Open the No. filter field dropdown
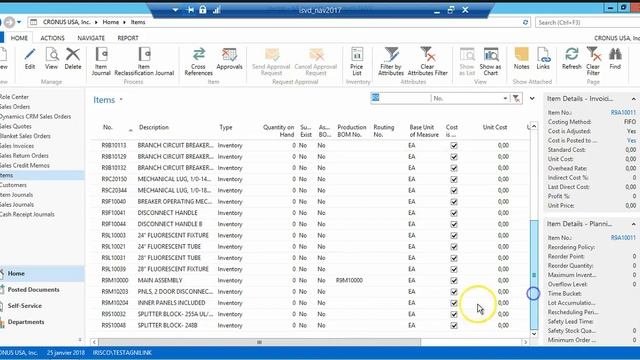640x360 pixels. 505,98
